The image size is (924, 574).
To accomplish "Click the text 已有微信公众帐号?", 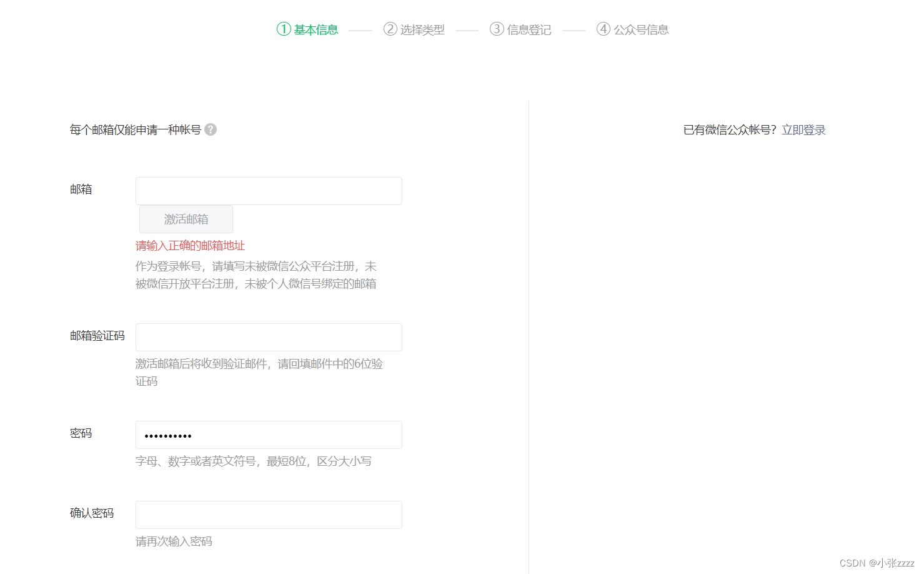I will (x=730, y=130).
